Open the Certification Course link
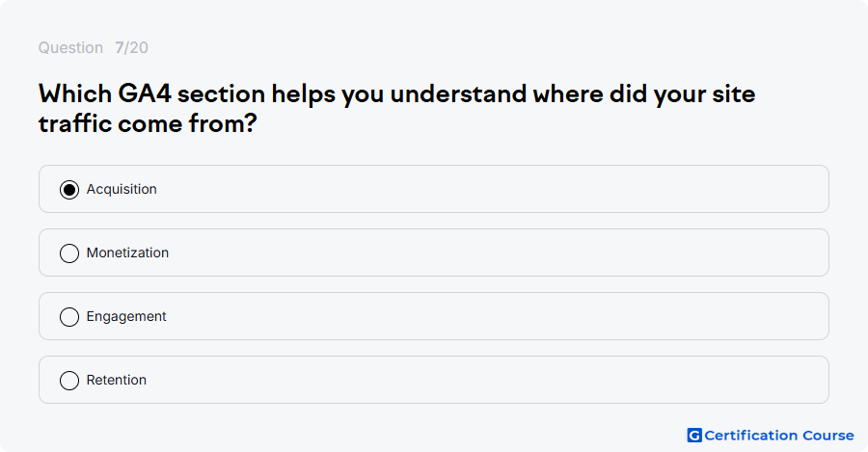868x452 pixels. [771, 436]
